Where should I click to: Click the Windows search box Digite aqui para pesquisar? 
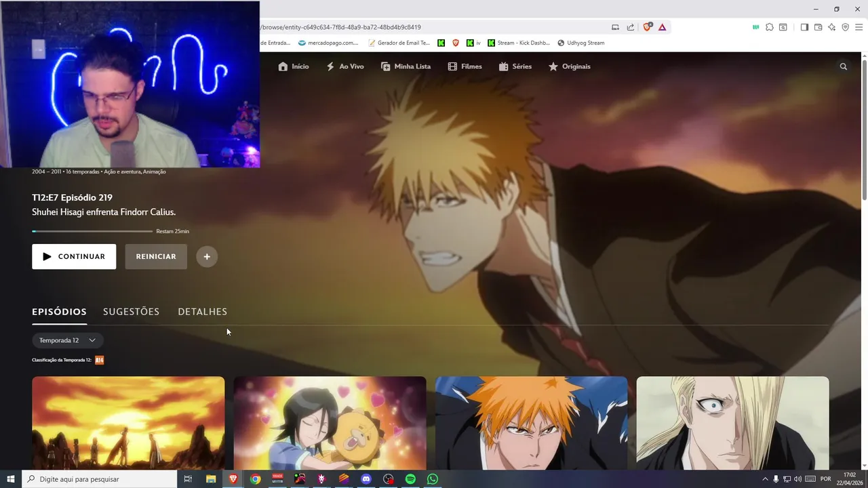tap(99, 479)
